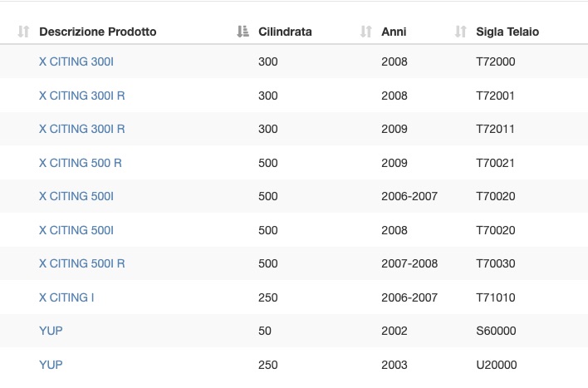
Task: Open X CITING 500I R link
Action: tap(81, 263)
